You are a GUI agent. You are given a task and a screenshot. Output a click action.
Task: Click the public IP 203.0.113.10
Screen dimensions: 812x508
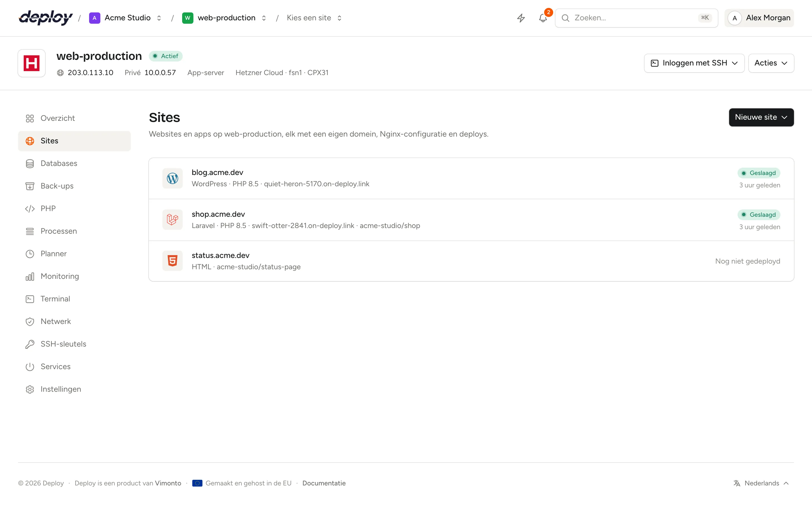pos(91,73)
